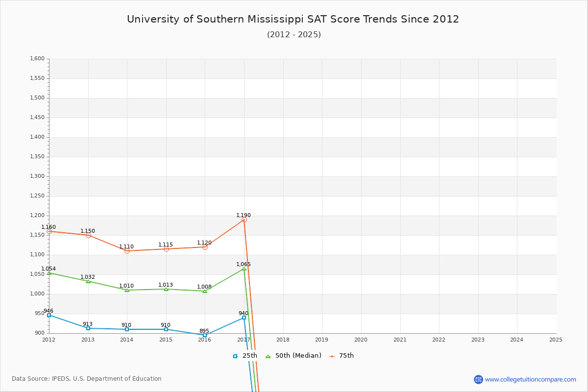This screenshot has width=588, height=392.
Task: Select the 2014 median point labeled 1,010
Action: (127, 290)
